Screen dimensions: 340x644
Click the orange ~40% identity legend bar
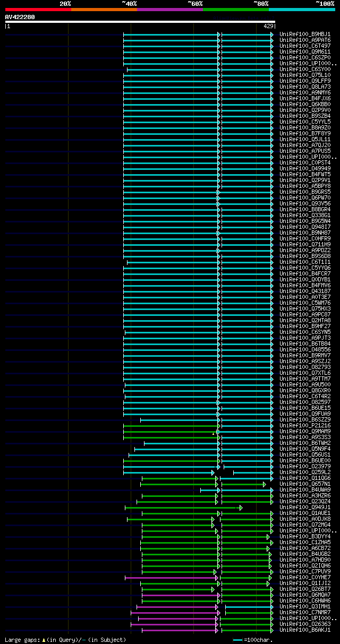[104, 10]
